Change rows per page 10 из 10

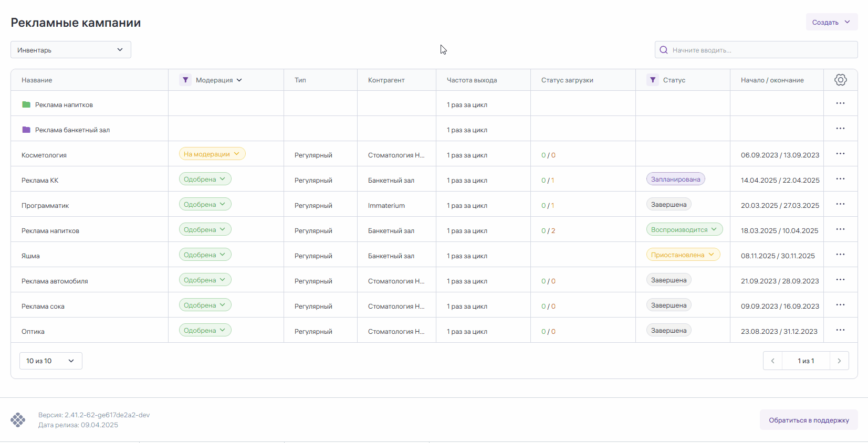(50, 361)
